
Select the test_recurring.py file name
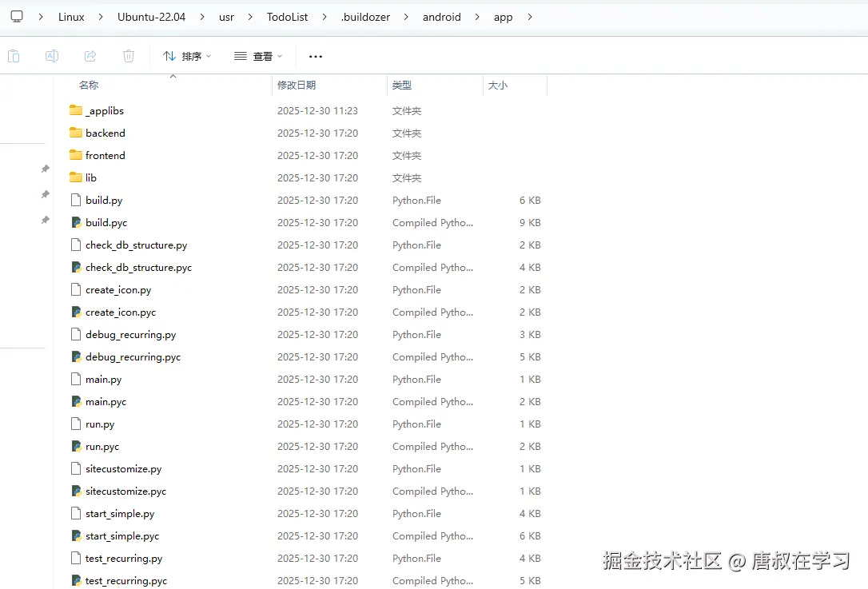(x=124, y=558)
